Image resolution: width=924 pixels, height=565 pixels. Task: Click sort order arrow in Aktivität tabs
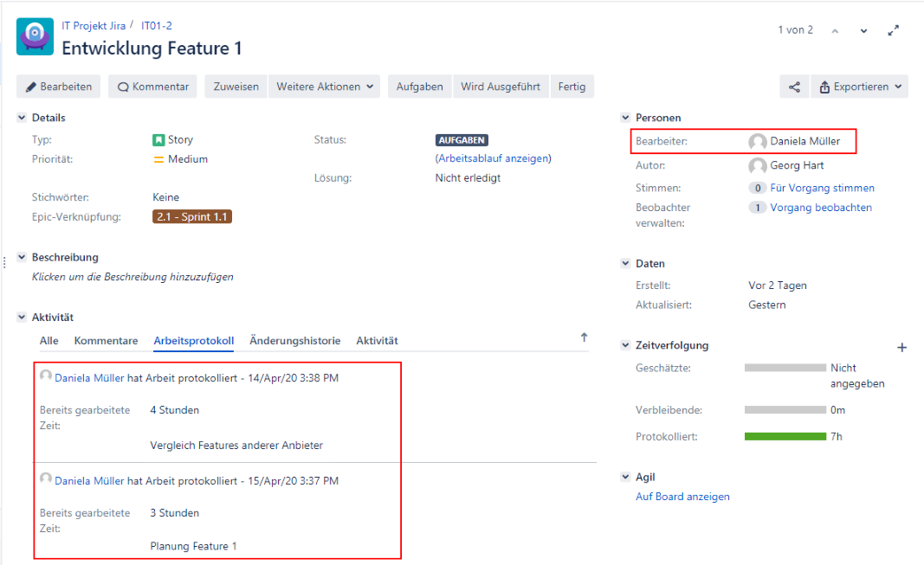584,338
